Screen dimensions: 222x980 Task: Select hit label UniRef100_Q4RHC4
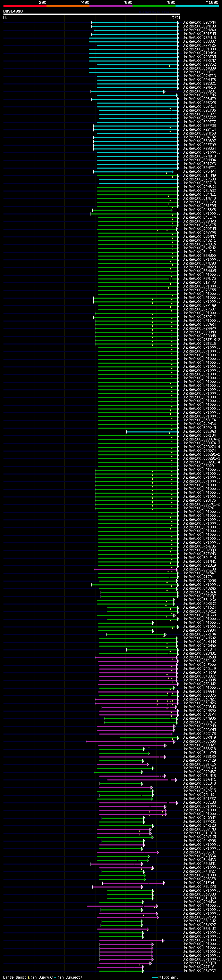pos(199,424)
